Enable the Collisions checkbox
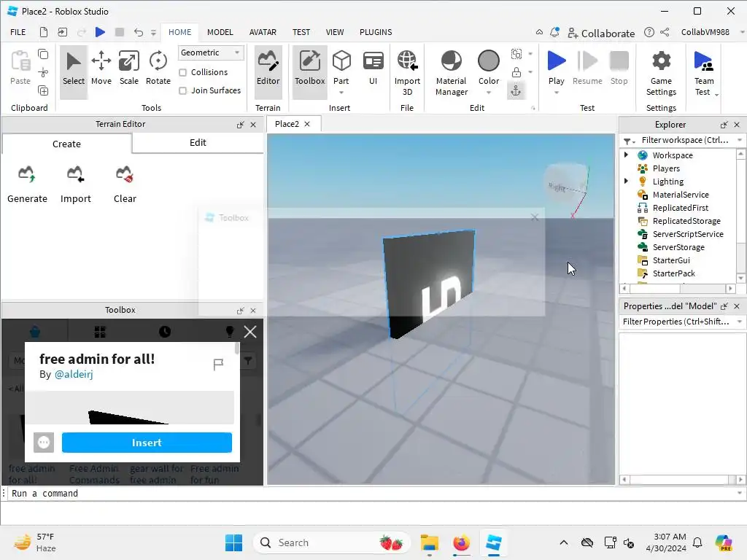747x560 pixels. (x=182, y=72)
